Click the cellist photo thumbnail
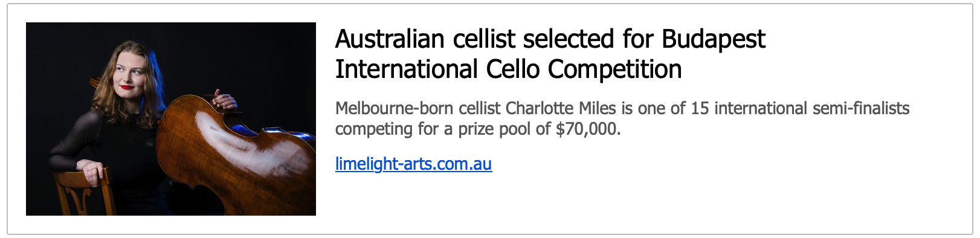The image size is (980, 238). pos(171,119)
